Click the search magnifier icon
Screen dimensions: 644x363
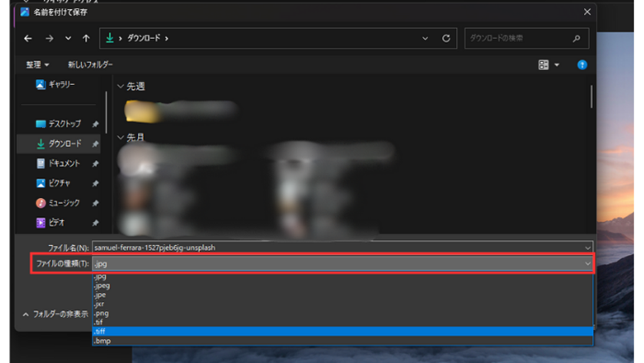pyautogui.click(x=576, y=38)
